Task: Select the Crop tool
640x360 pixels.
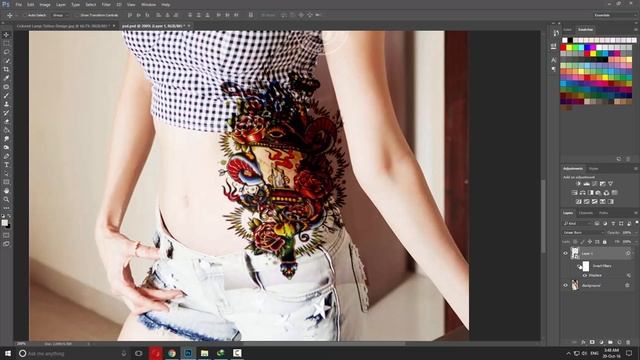Action: (x=6, y=69)
